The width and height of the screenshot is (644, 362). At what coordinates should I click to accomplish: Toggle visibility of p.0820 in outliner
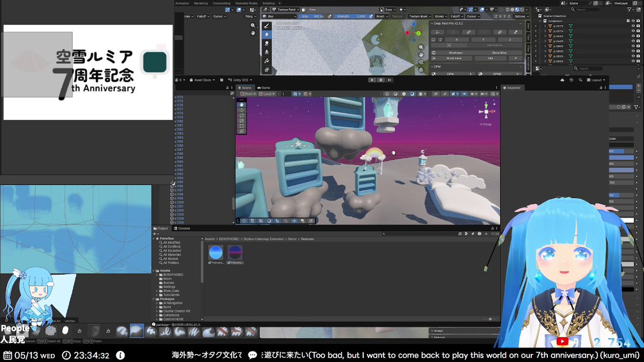point(633,56)
